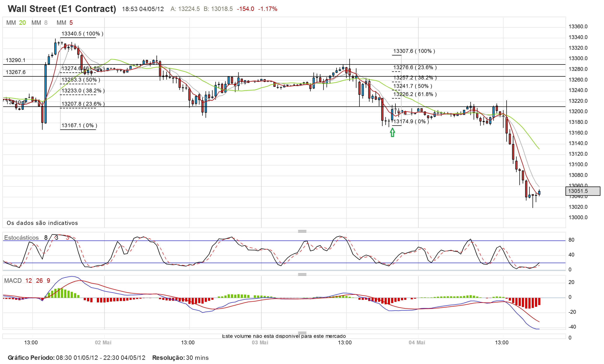Image resolution: width=604 pixels, height=364 pixels.
Task: Click the 13174.9 ( 0% ) retracement label
Action: point(411,122)
